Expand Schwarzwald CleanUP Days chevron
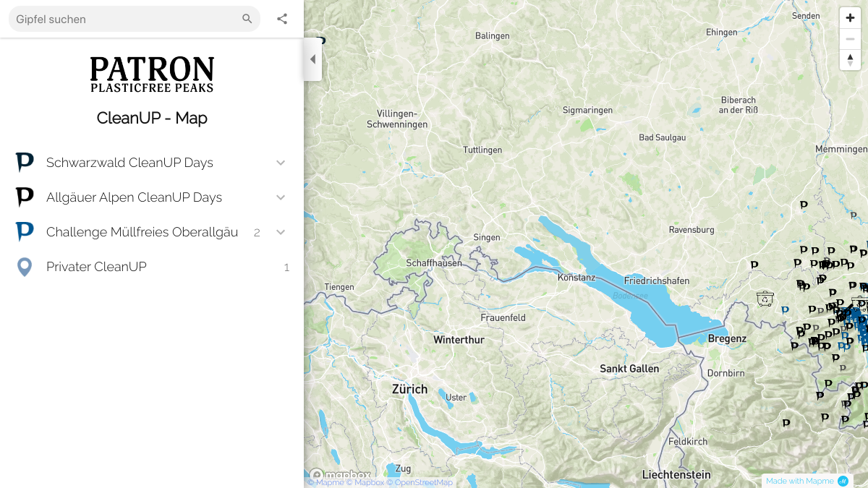 tap(281, 163)
